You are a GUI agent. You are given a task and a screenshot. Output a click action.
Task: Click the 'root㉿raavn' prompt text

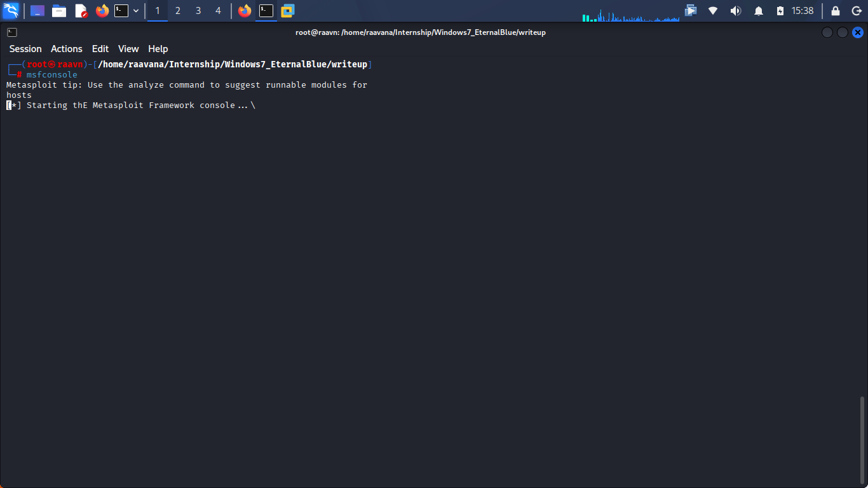[x=55, y=65]
